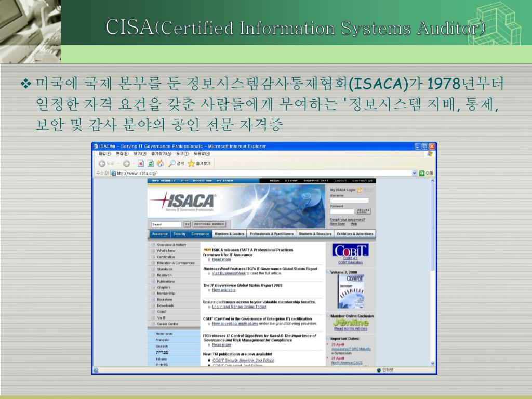532x399 pixels.
Task: Click the IE window title bar icon
Action: point(96,146)
